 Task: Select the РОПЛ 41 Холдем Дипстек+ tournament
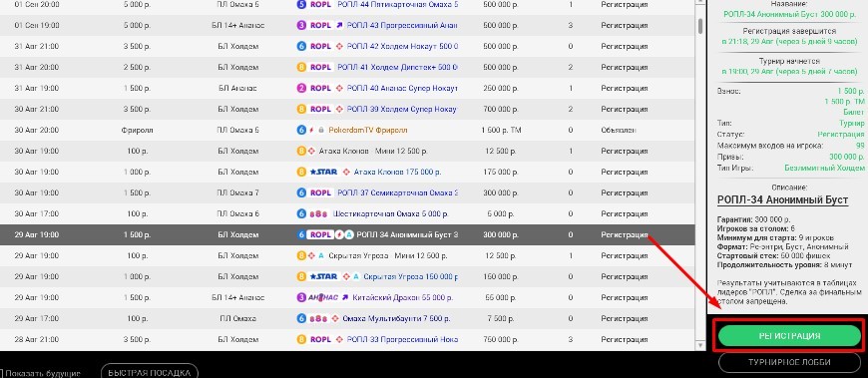point(397,67)
